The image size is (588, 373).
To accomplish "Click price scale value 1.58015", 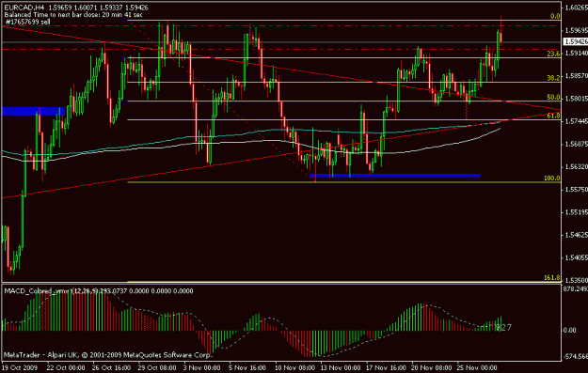I will (x=577, y=99).
